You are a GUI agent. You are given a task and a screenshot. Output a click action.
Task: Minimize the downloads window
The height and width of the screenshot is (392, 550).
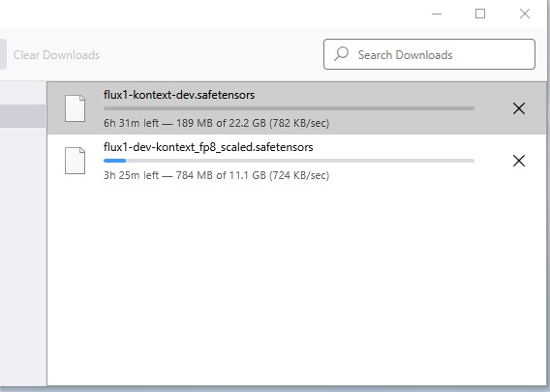coord(437,14)
